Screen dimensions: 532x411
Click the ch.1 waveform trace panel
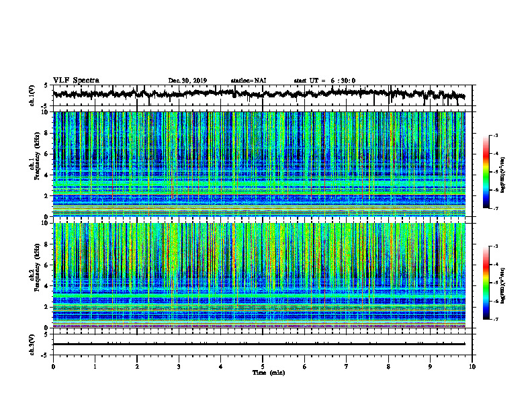click(263, 95)
